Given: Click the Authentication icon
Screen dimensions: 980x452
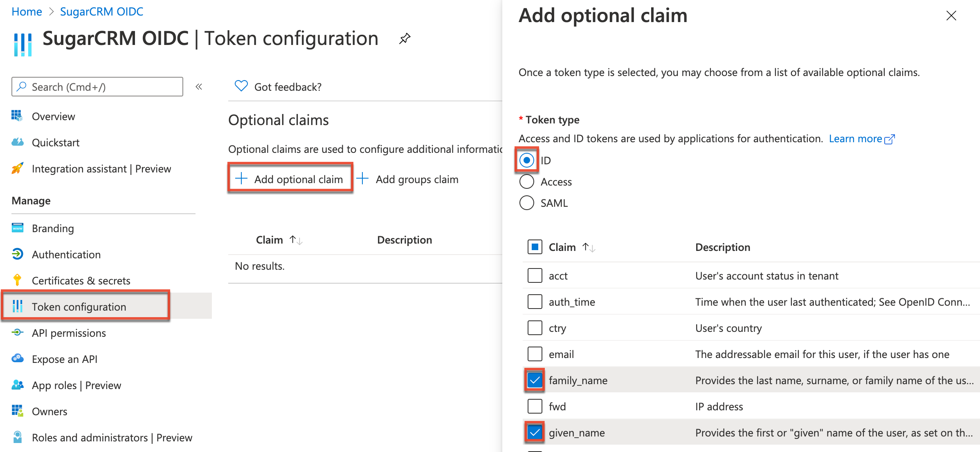Looking at the screenshot, I should pos(17,254).
